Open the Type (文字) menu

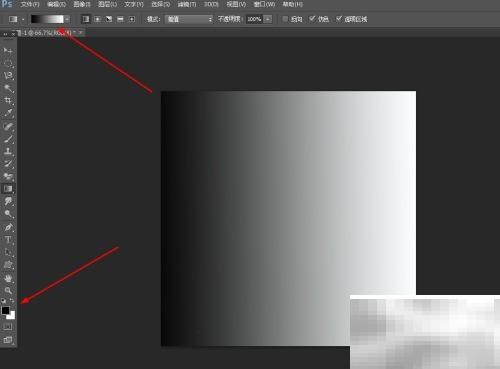[x=134, y=4]
